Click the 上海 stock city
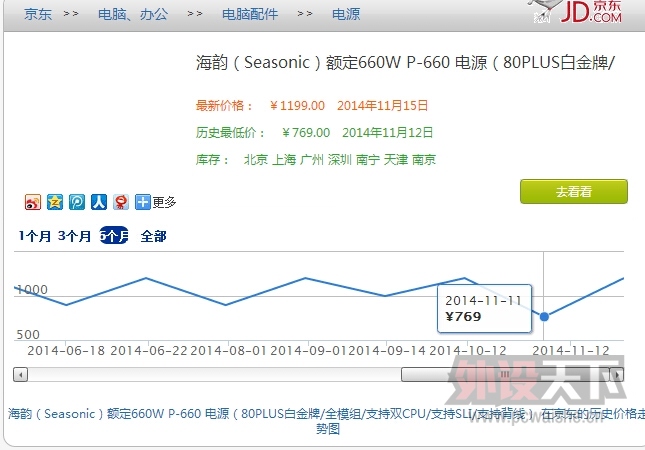The image size is (645, 450). coord(284,160)
